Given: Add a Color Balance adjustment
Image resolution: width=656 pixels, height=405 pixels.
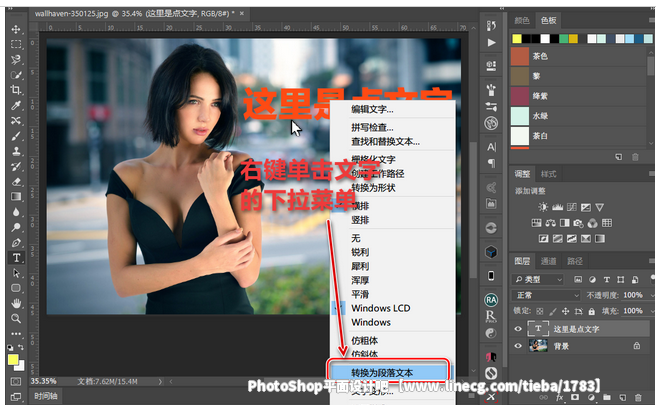Looking at the screenshot, I should 551,223.
